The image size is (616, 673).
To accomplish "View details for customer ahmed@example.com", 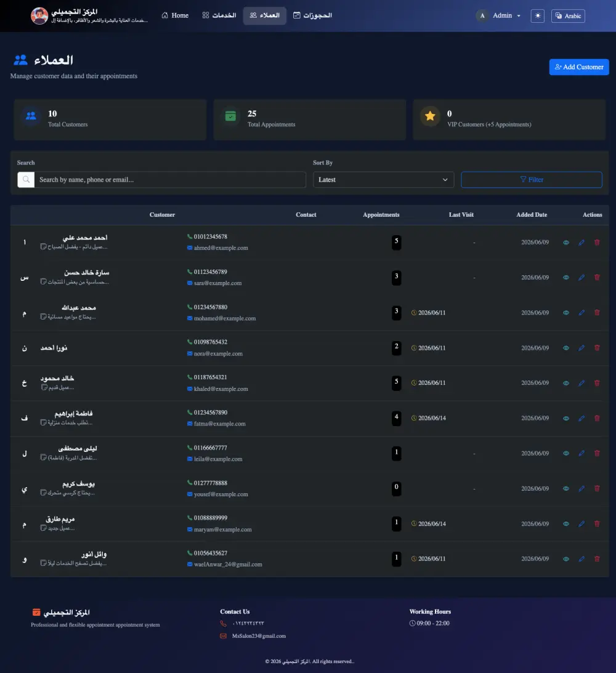I will coord(565,243).
